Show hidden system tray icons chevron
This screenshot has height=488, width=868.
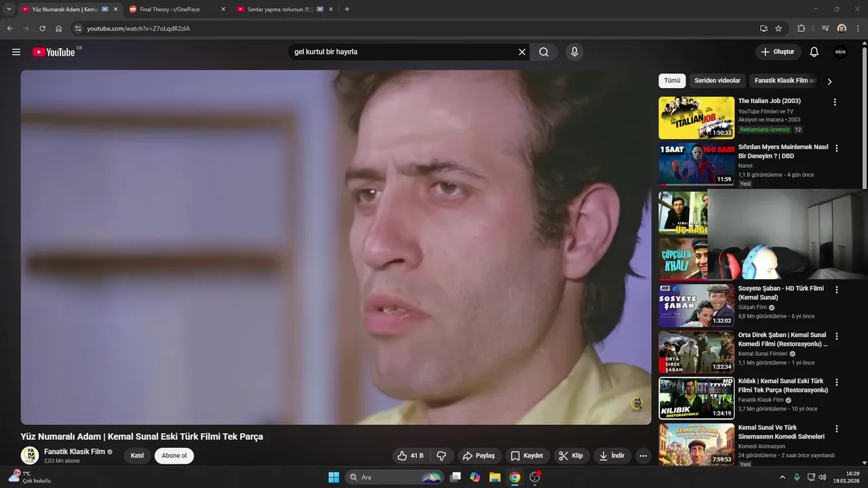[783, 477]
